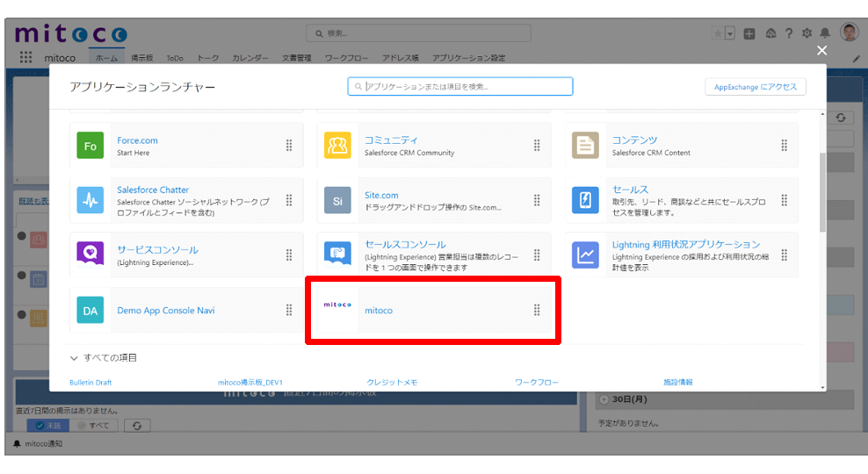
Task: Open the Demo App Console Navi icon
Action: [90, 310]
